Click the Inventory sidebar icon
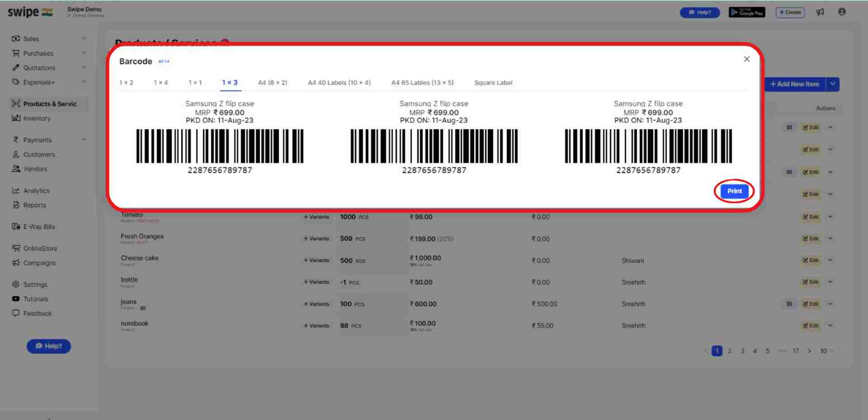 pyautogui.click(x=16, y=118)
